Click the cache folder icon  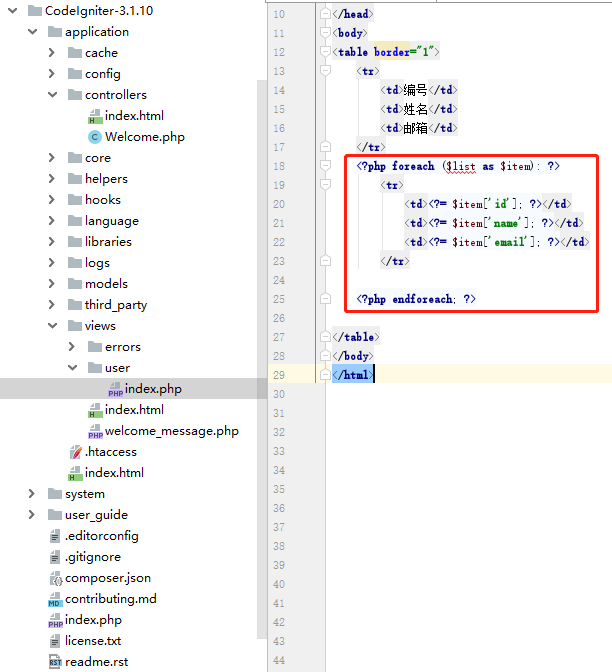pos(75,53)
